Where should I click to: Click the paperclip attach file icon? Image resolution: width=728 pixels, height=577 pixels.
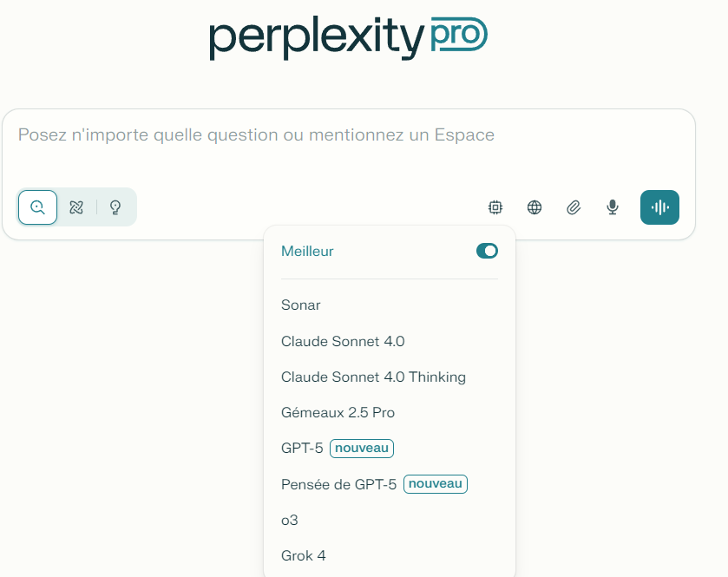pos(574,207)
